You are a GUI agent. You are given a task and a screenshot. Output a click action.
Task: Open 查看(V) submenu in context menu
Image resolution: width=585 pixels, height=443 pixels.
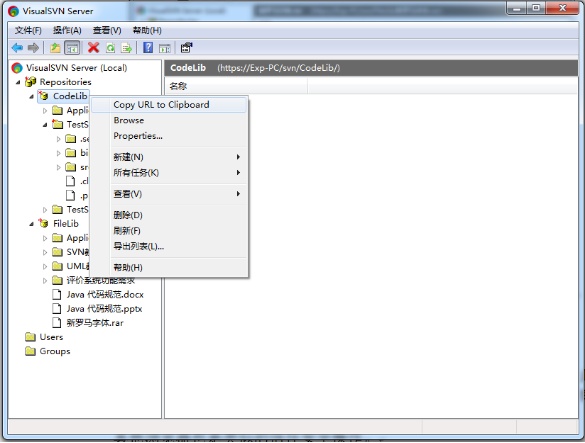coord(169,194)
